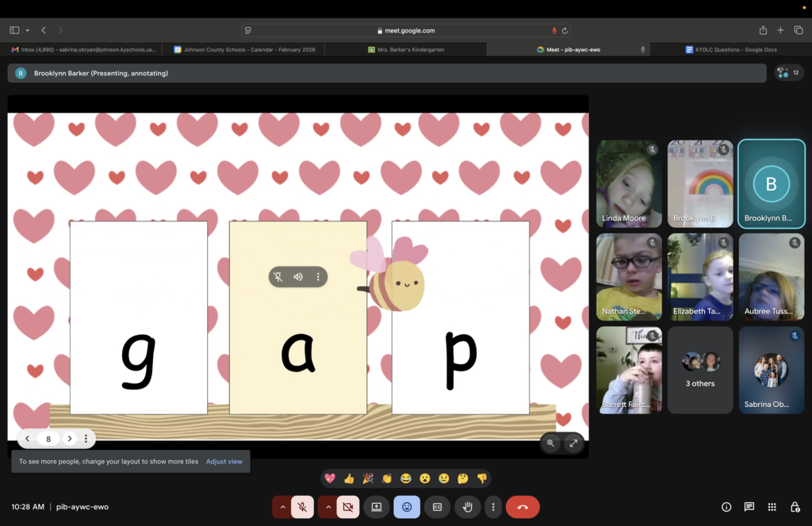Expand video settings arrow beside camera
812x526 pixels.
pyautogui.click(x=327, y=507)
